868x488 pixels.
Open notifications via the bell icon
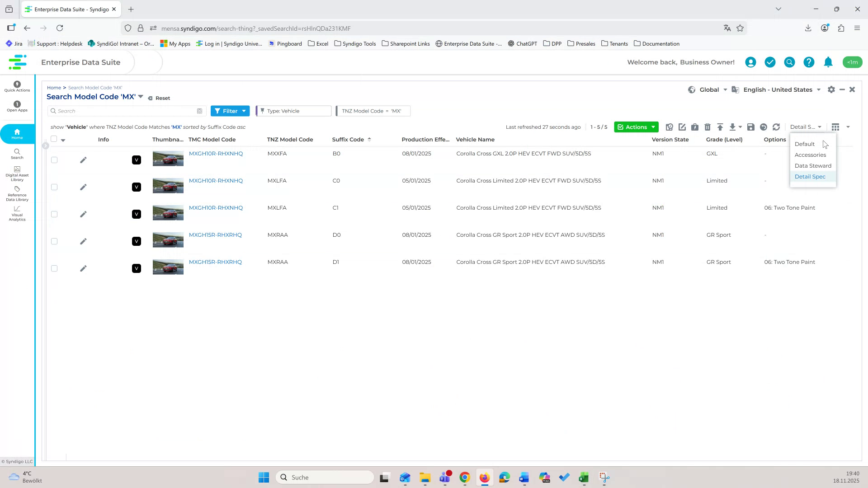[x=828, y=62]
